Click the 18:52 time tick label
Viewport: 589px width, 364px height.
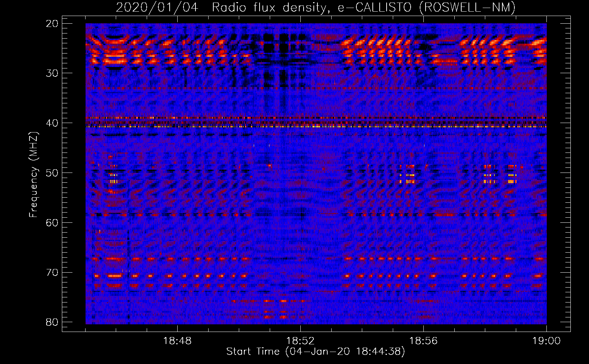tap(300, 341)
